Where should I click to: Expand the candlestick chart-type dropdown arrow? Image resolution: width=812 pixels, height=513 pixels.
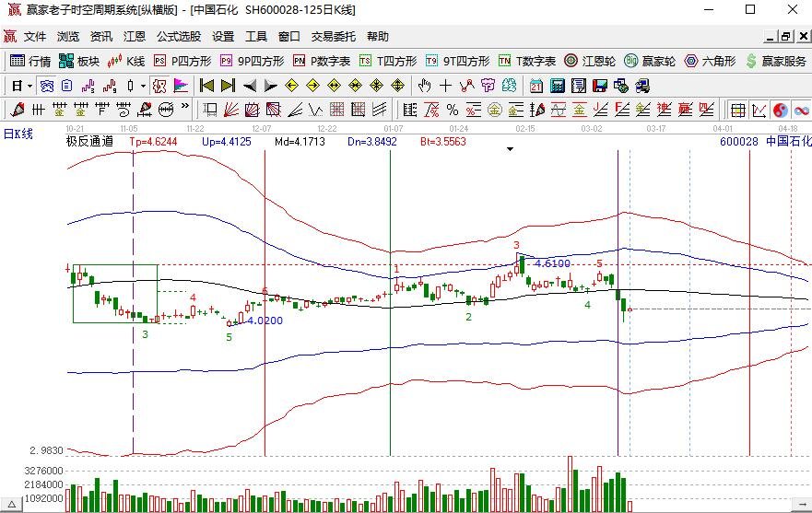tap(143, 86)
